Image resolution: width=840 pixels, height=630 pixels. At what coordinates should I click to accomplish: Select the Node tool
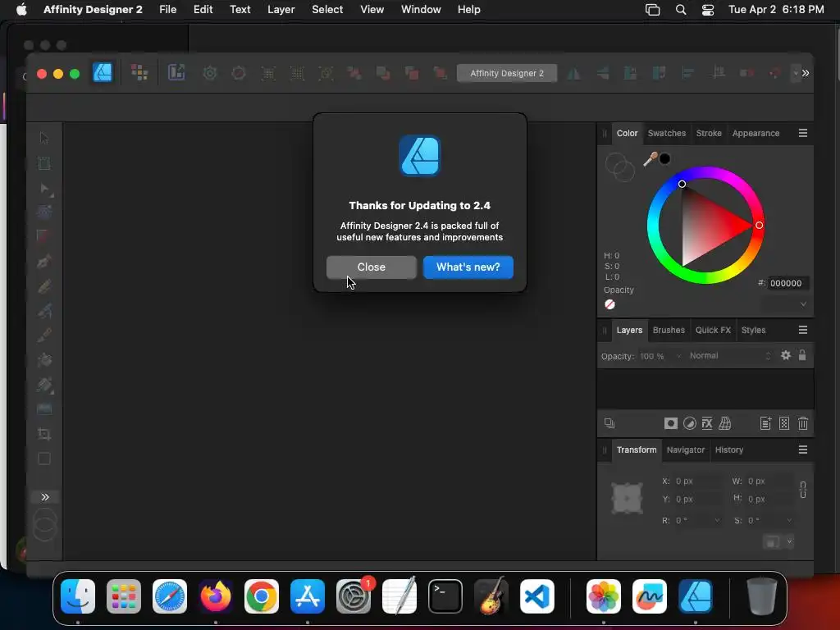point(44,188)
